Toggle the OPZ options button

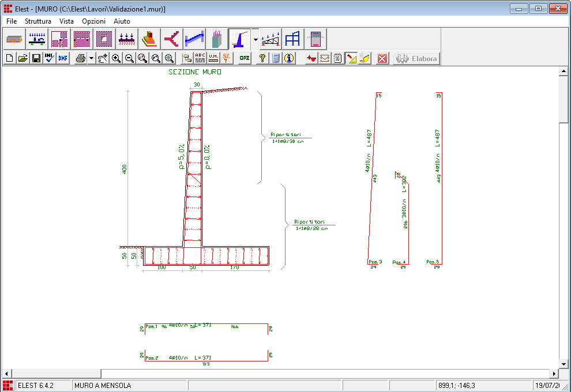(245, 58)
